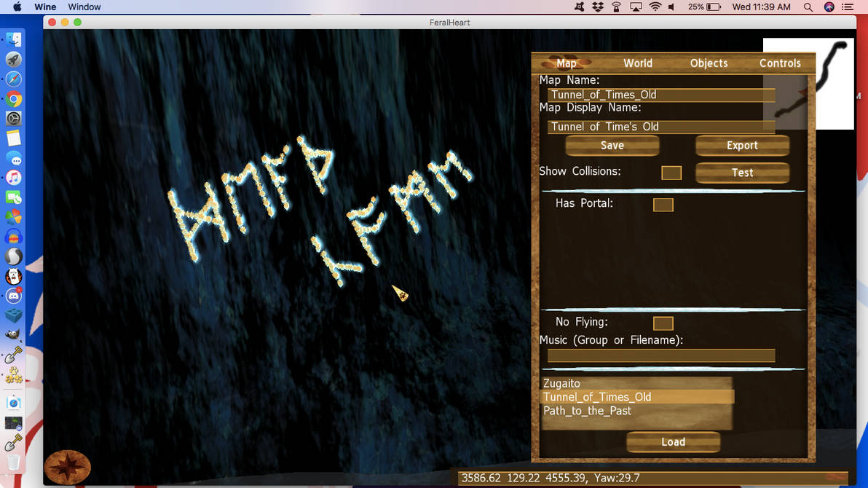Switch to the Controls tab

(780, 63)
